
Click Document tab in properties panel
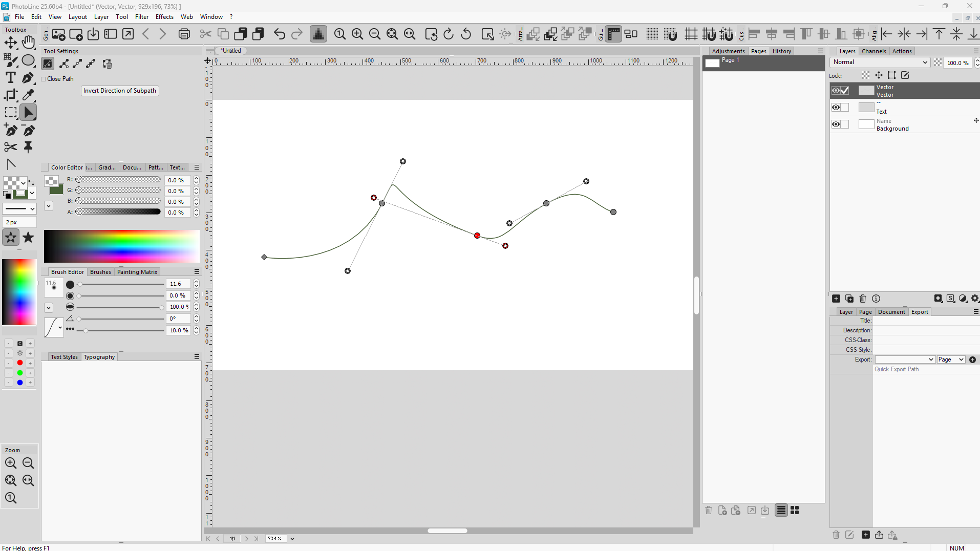point(891,312)
